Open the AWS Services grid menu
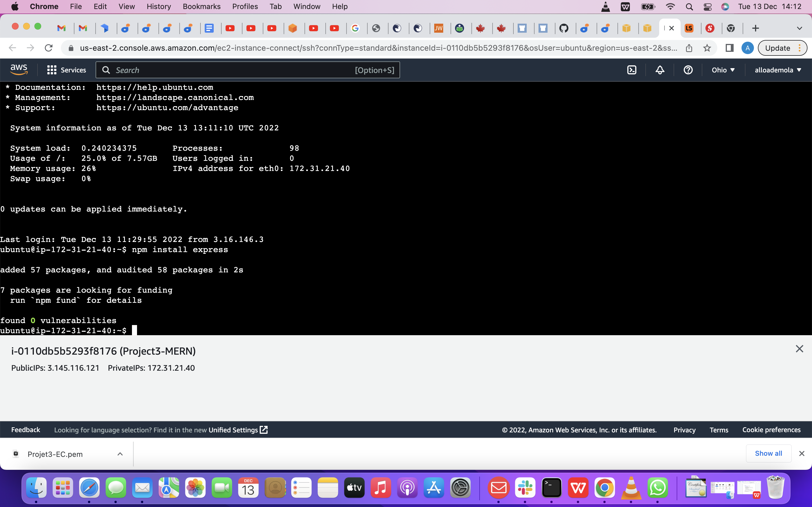The width and height of the screenshot is (812, 507). [51, 70]
